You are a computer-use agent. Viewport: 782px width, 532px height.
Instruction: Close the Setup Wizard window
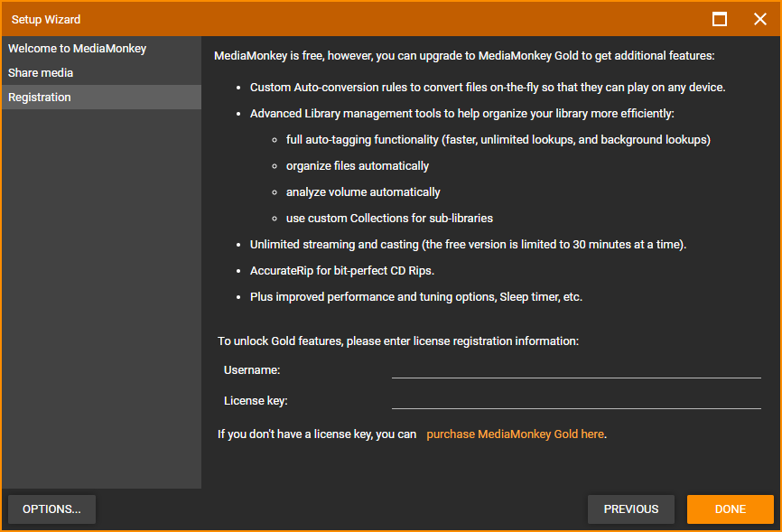(759, 19)
